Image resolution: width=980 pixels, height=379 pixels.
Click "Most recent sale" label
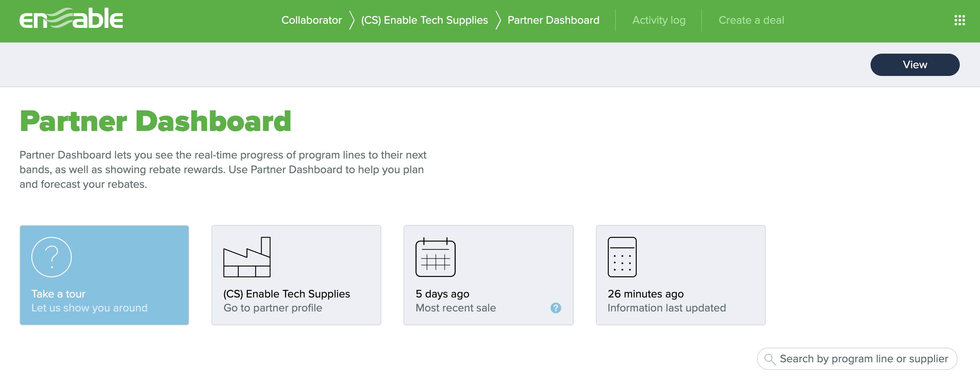(455, 308)
